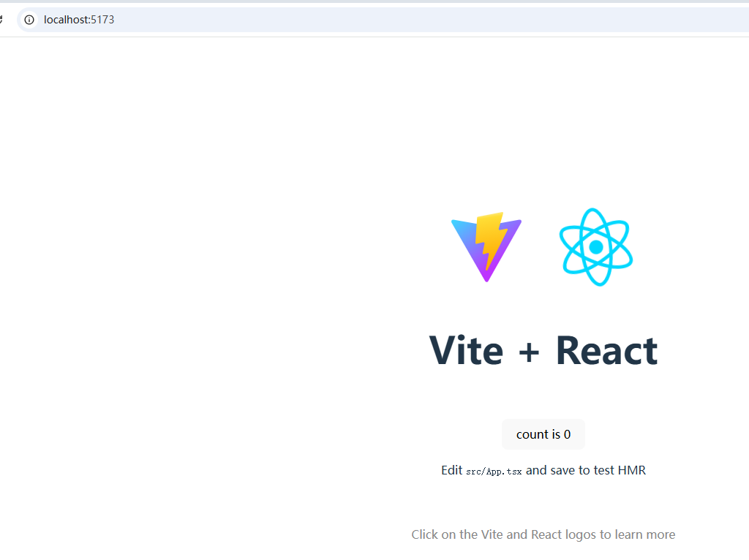Click the "count is 0" button
749x560 pixels.
543,434
